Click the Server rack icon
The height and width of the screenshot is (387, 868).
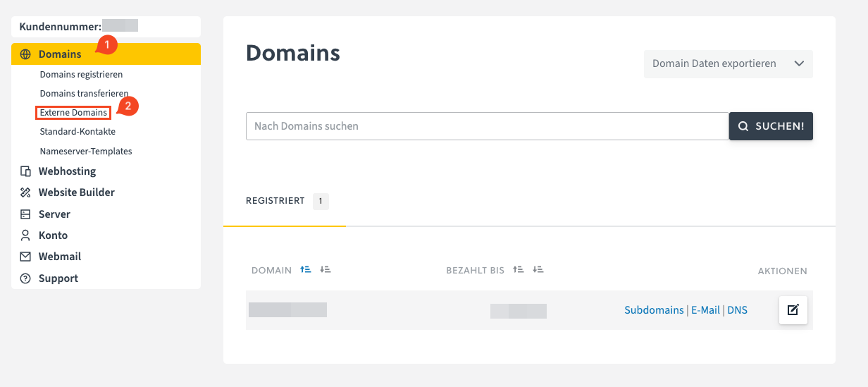click(x=25, y=214)
